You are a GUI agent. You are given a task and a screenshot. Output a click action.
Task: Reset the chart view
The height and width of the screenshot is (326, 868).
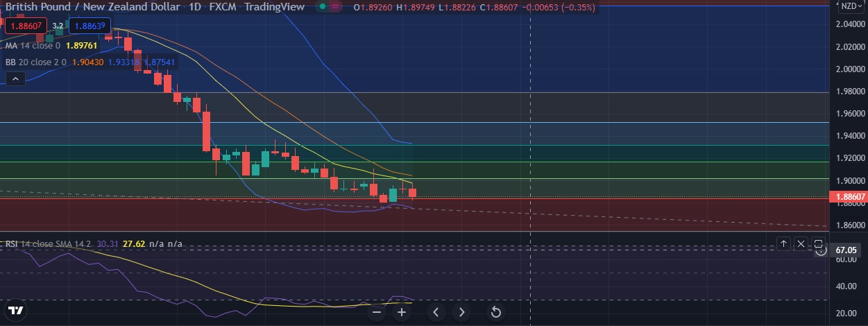(496, 312)
